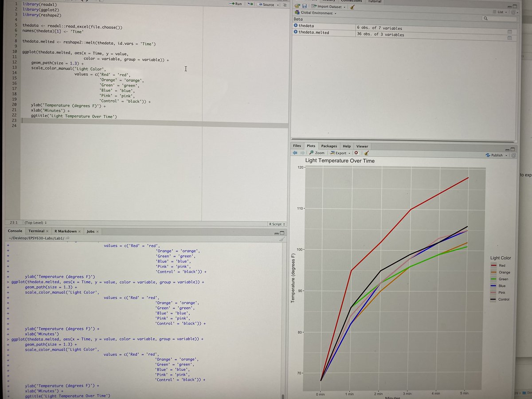532x399 pixels.
Task: Click the Green legend color key
Action: (493, 279)
